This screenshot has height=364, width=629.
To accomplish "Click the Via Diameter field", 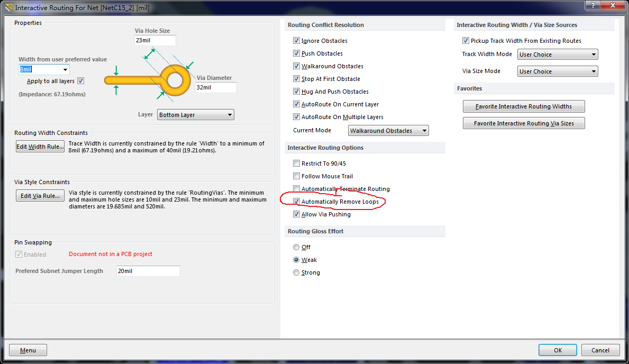I will [216, 87].
